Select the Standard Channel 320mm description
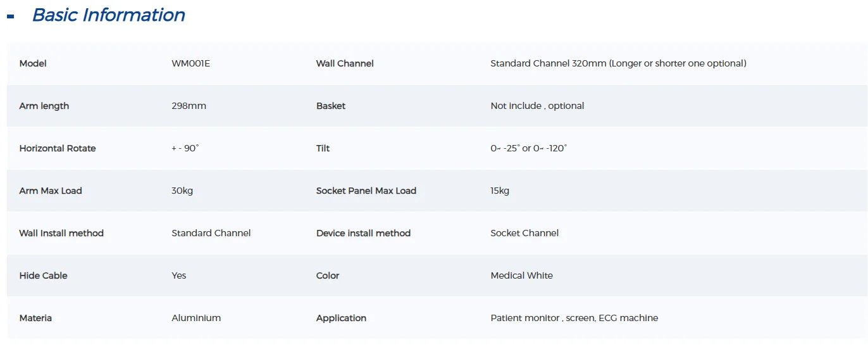Image resolution: width=868 pixels, height=354 pixels. [618, 63]
